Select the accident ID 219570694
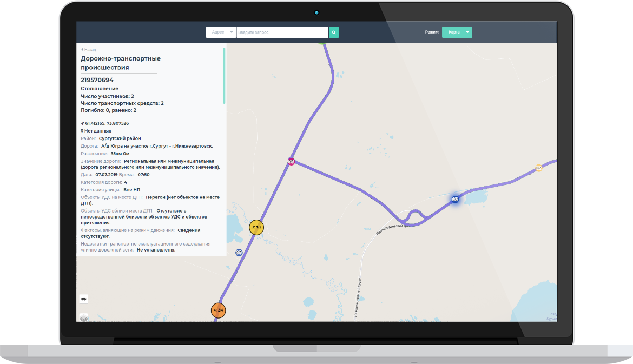Image resolution: width=633 pixels, height=364 pixels. pyautogui.click(x=97, y=80)
